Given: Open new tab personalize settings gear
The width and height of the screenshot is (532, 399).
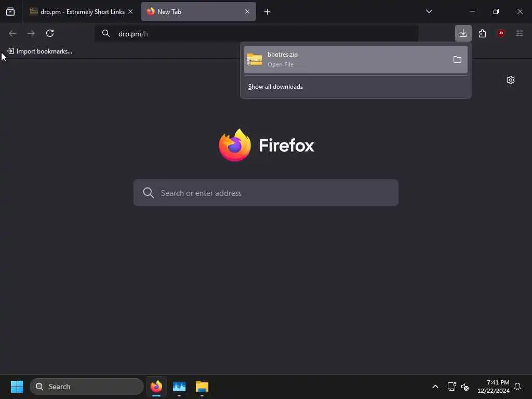Looking at the screenshot, I should [511, 80].
